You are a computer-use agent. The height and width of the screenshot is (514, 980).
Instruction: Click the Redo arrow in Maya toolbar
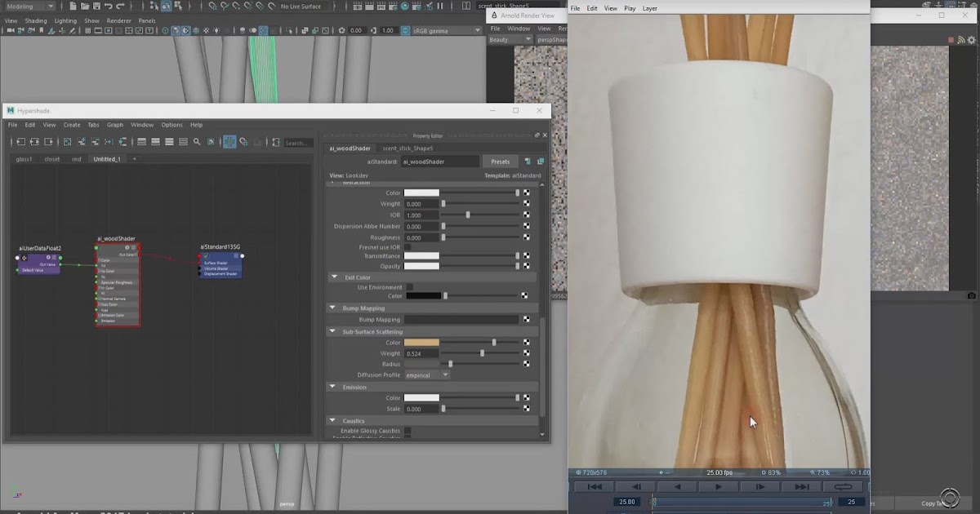pos(120,6)
